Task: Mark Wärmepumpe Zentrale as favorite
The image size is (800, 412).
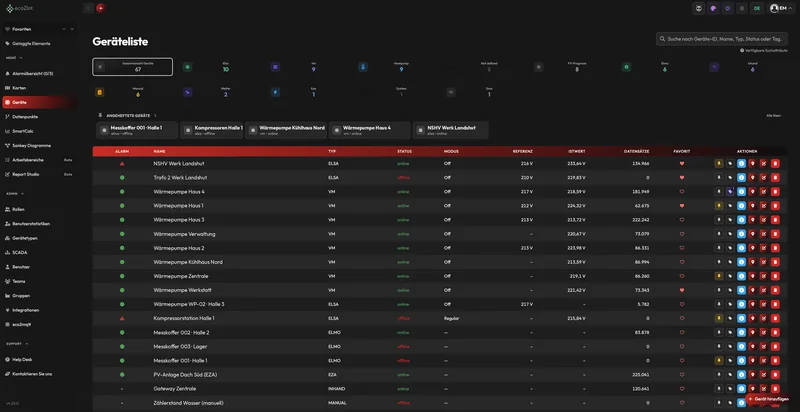Action: coord(682,276)
